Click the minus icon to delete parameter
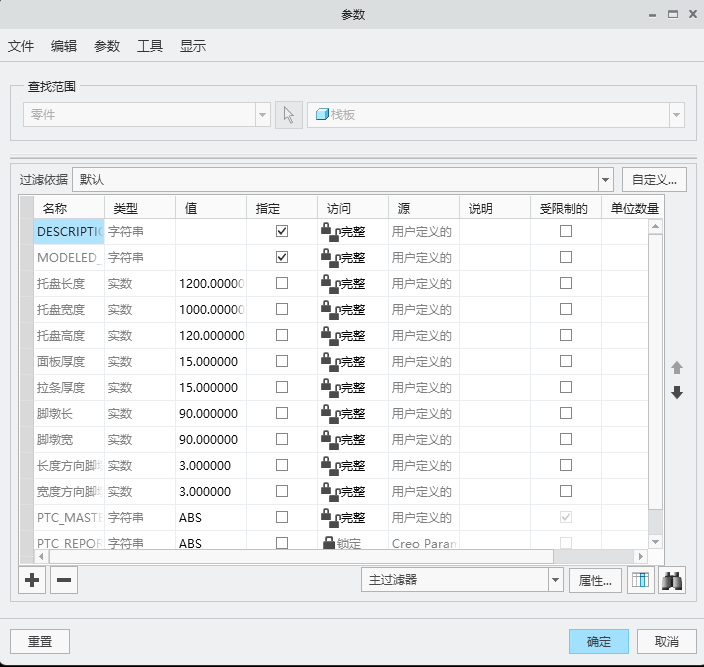 click(63, 580)
